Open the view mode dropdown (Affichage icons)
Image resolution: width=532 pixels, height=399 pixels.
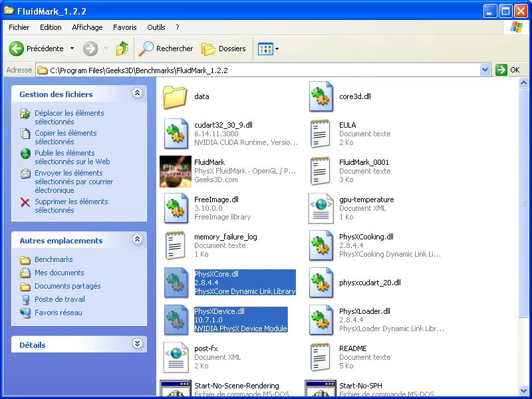click(268, 49)
